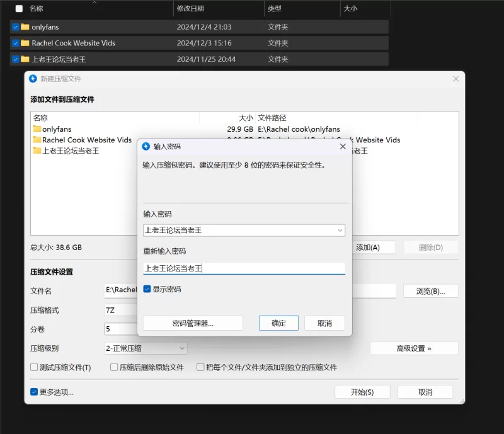Click the Rachel Cook Website Vids folder icon
The image size is (504, 434).
click(25, 43)
